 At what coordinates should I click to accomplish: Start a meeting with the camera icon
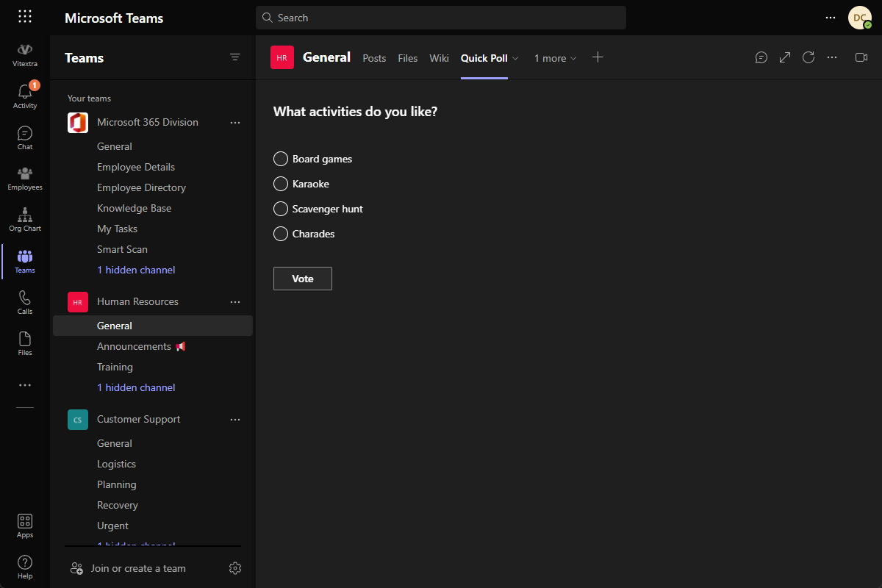pos(861,57)
